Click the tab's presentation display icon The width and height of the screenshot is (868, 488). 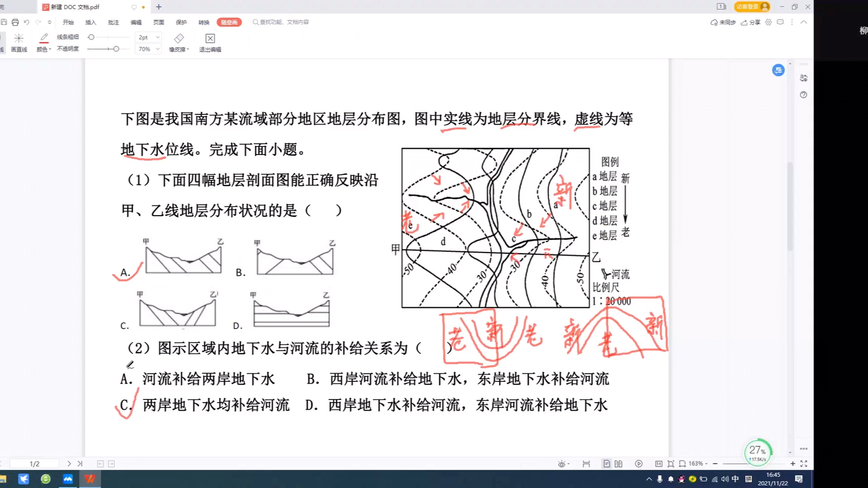coord(134,7)
